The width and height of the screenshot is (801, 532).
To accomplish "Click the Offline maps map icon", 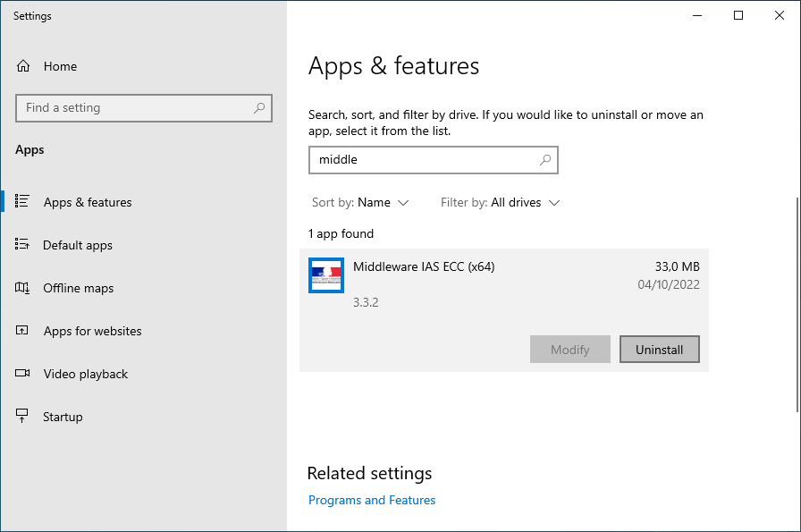I will (23, 288).
